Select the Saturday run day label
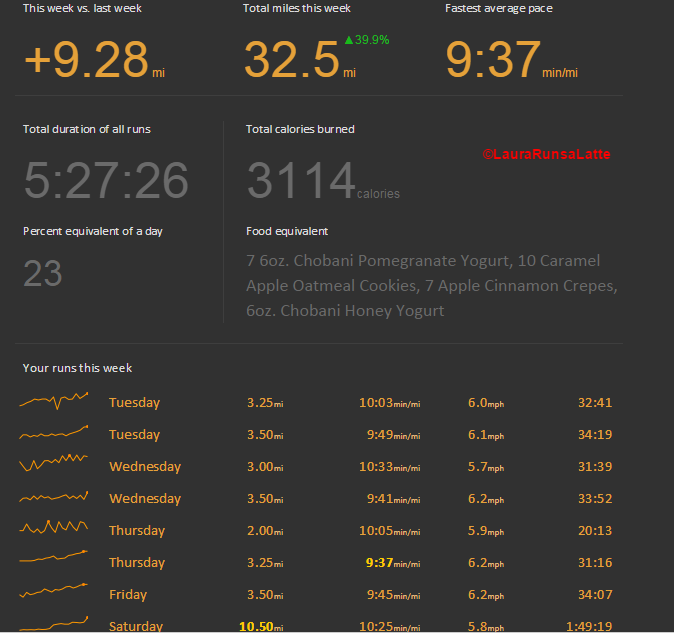The height and width of the screenshot is (633, 674). 136,626
